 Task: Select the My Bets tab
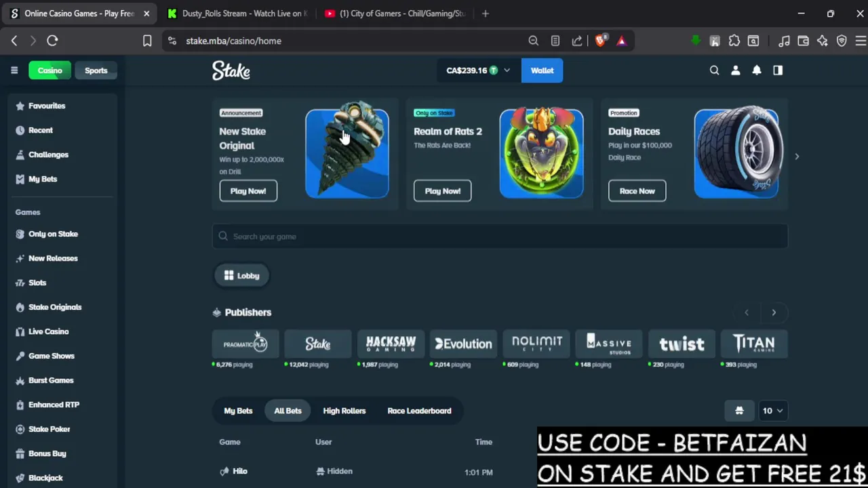click(238, 411)
